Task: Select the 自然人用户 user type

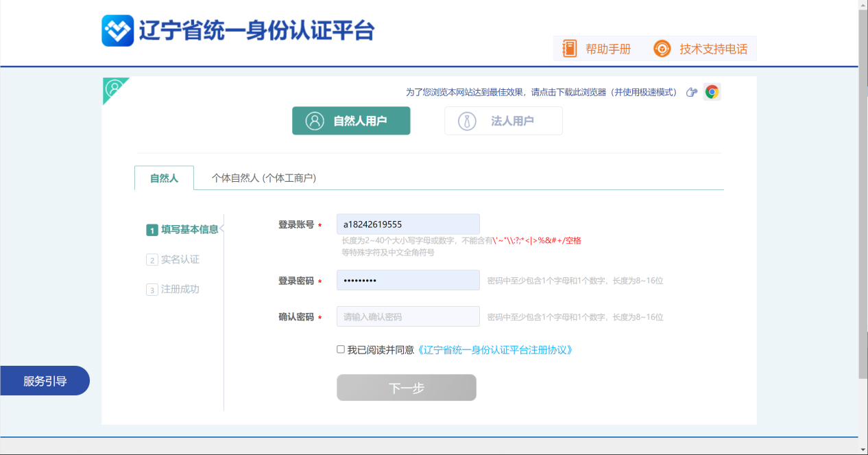Action: point(351,121)
